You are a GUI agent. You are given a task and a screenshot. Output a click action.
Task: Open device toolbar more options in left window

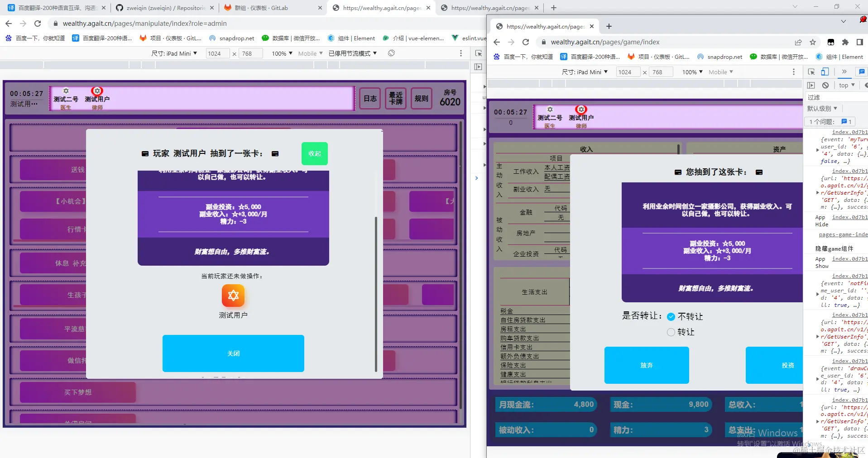(x=461, y=53)
